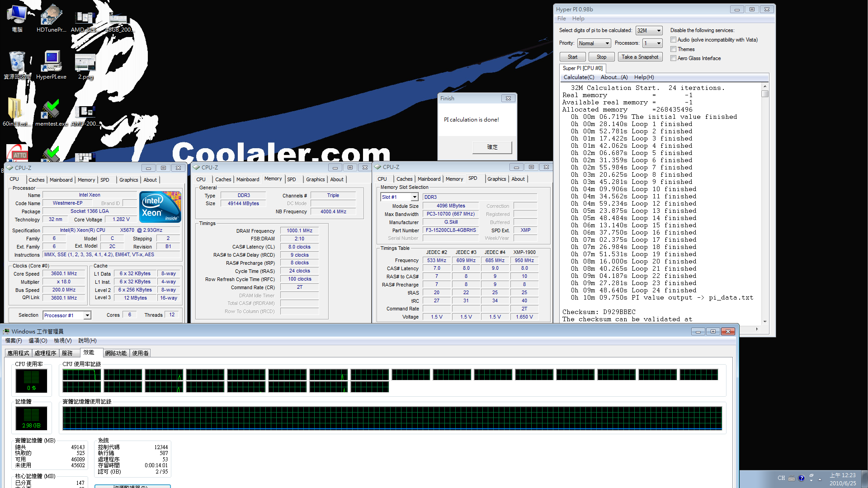Screen dimensions: 868x488
Task: Click 確定 button in Finish dialog
Action: (492, 147)
